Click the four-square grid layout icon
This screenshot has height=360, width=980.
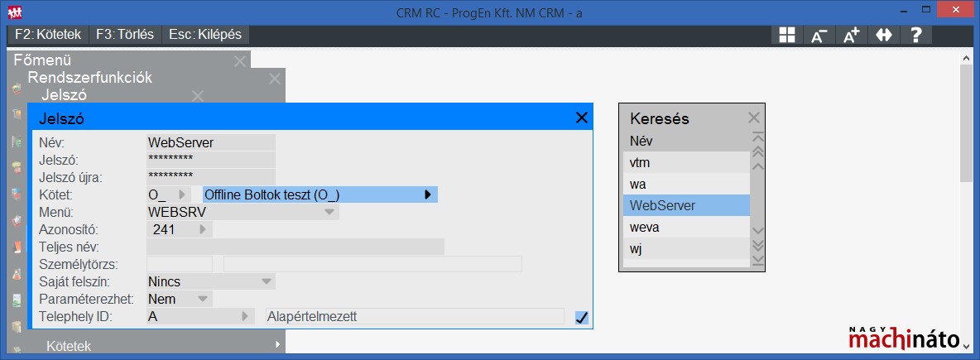tap(786, 35)
